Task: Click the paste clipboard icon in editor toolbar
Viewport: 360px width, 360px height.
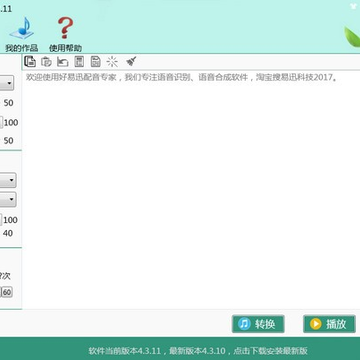Action: tap(46, 62)
